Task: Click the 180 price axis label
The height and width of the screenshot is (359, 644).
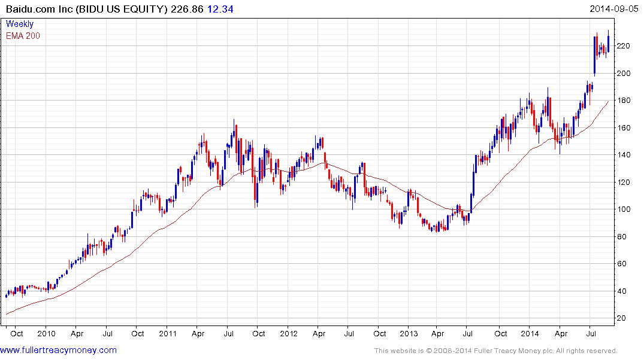Action: click(624, 101)
